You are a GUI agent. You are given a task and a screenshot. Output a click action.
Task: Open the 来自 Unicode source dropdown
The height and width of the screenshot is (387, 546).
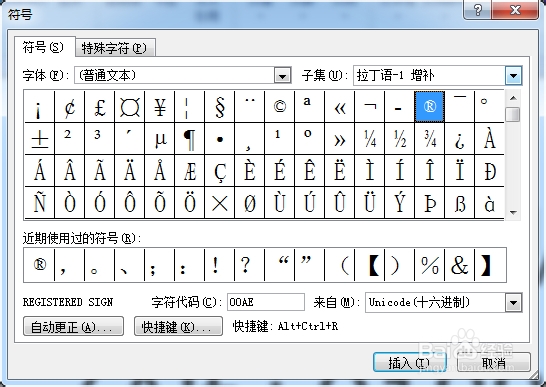[514, 302]
